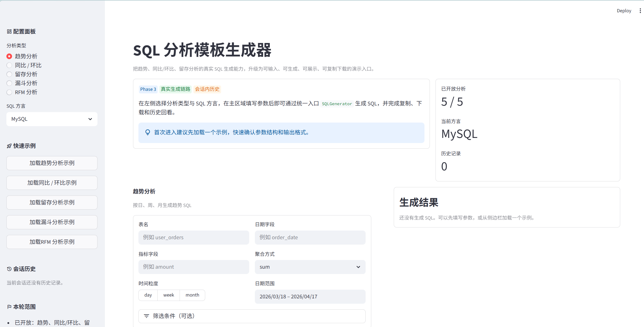Click the filter icon in 筛选条件
644x327 pixels.
point(146,316)
